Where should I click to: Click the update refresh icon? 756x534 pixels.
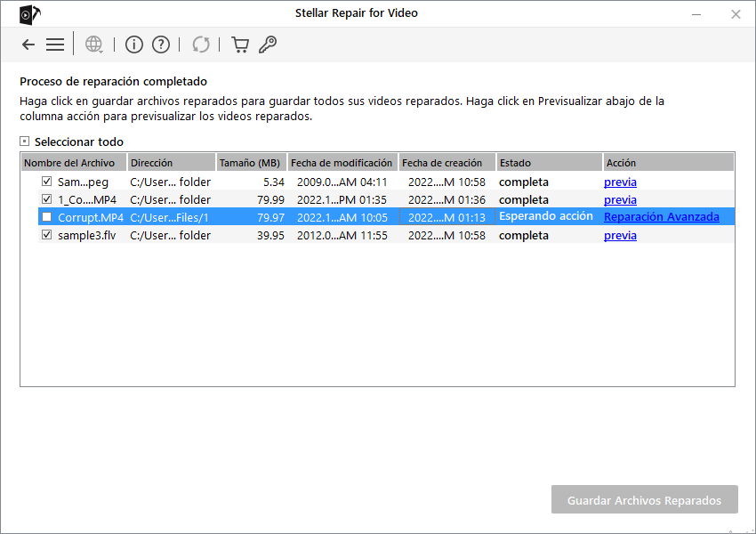201,44
